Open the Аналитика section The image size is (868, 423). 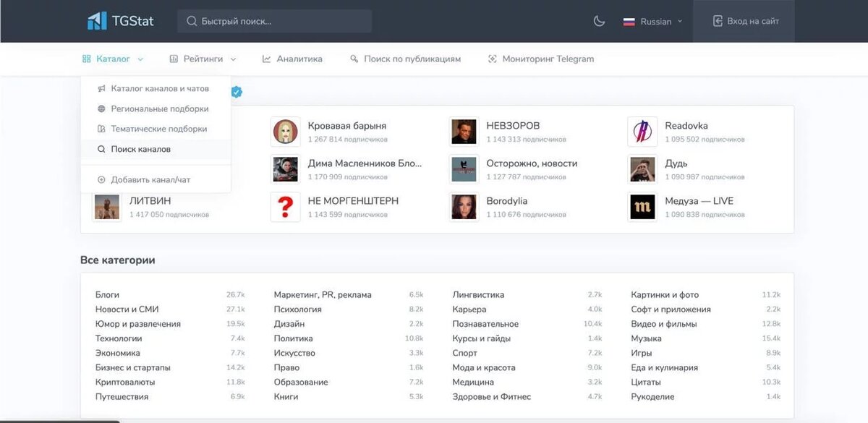tap(292, 59)
